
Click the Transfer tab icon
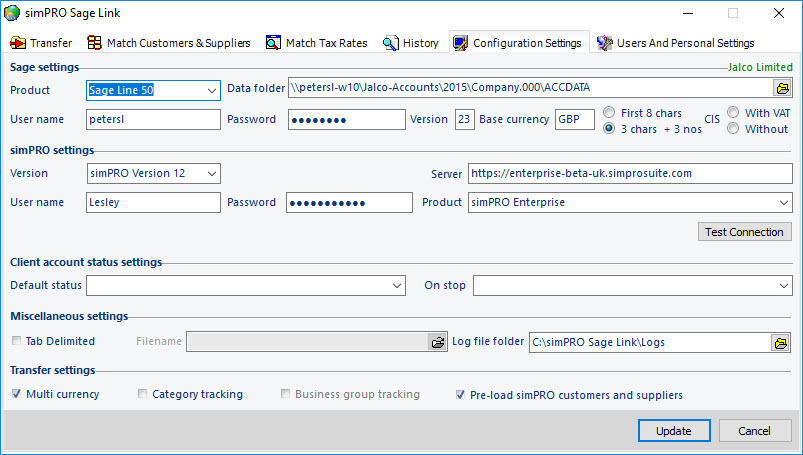point(18,43)
